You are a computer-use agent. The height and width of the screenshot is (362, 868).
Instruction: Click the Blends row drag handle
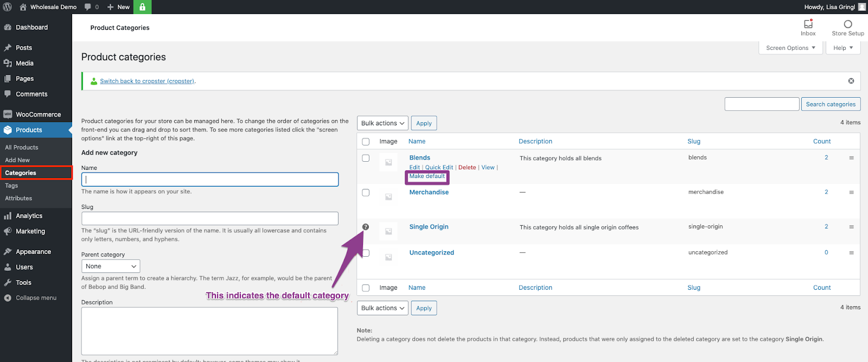851,158
